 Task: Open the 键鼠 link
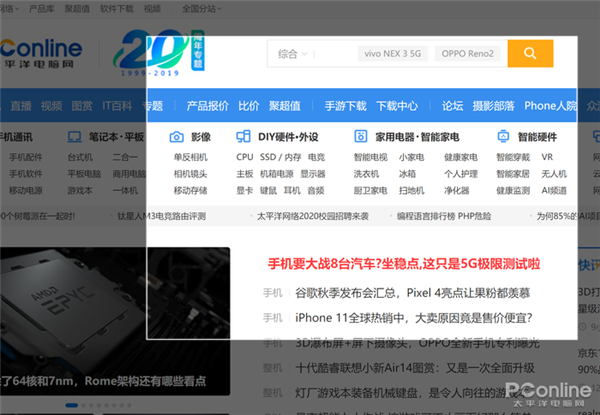tap(268, 190)
